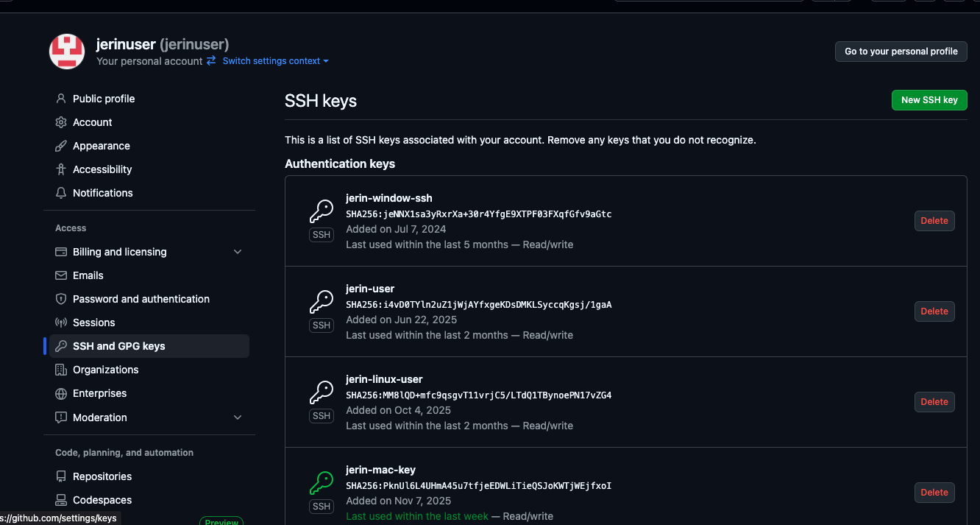980x525 pixels.
Task: Click the New SSH key button
Action: click(928, 100)
